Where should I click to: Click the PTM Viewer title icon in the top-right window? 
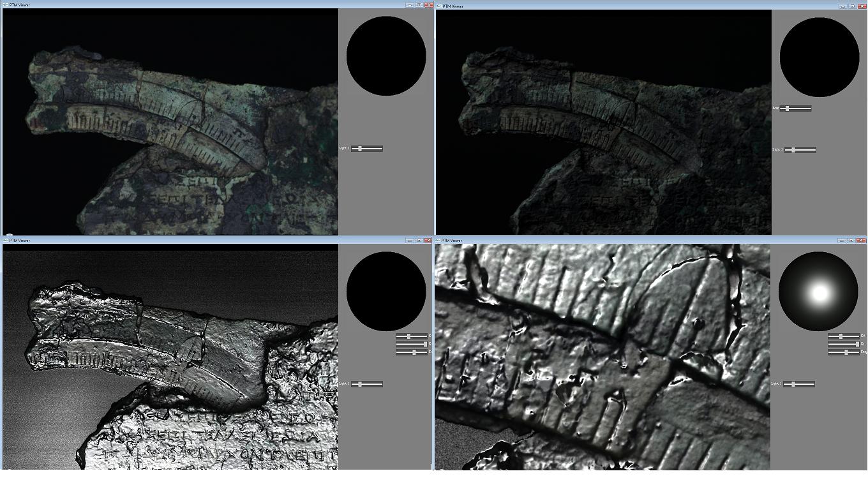(438, 6)
